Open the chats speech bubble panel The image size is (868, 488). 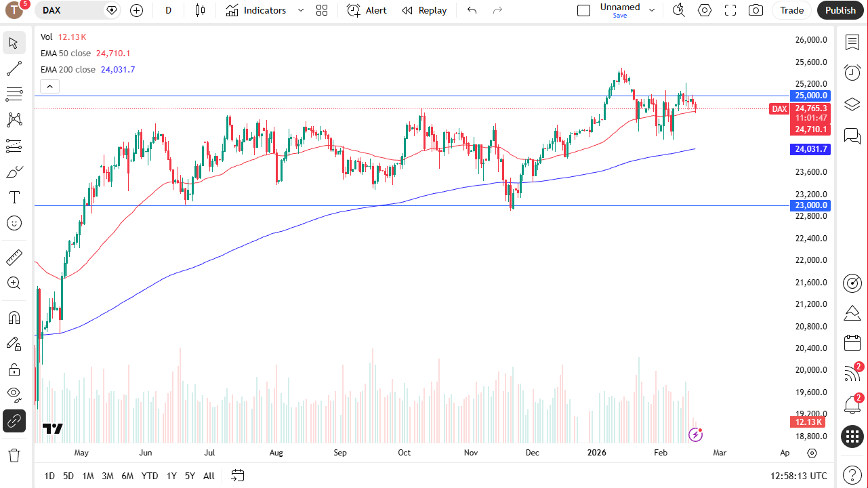pos(852,136)
